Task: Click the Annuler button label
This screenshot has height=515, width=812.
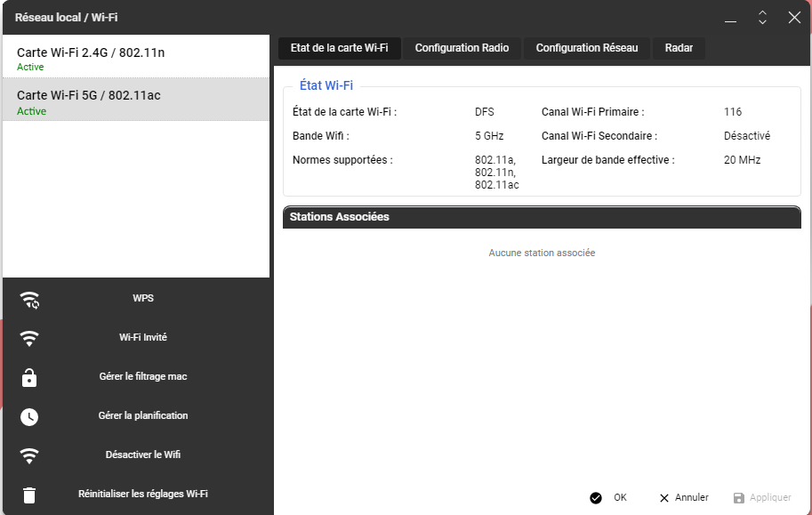Action: 691,497
